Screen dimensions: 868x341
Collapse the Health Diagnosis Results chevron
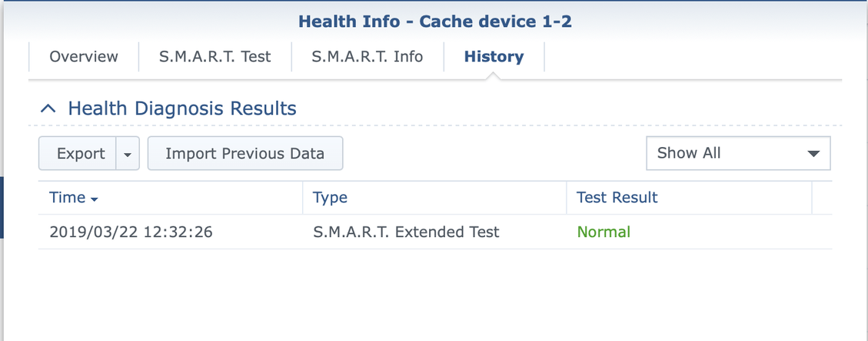tap(48, 109)
